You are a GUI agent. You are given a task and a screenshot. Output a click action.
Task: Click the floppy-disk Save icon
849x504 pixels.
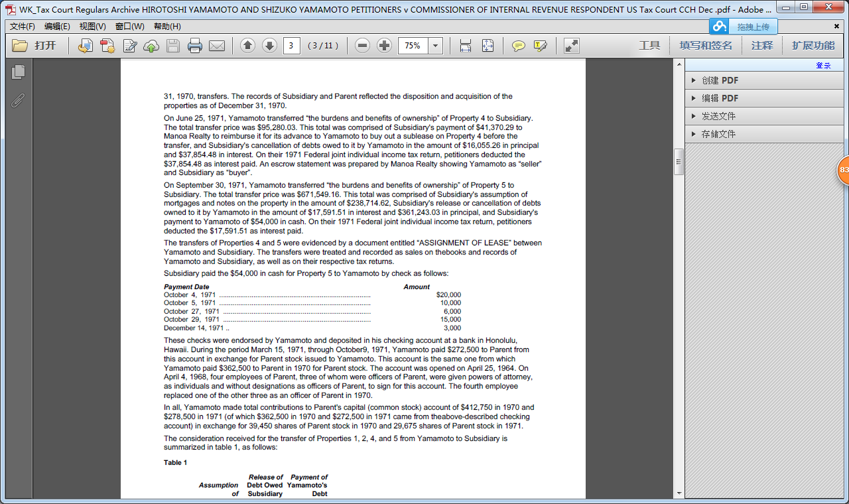pyautogui.click(x=173, y=46)
